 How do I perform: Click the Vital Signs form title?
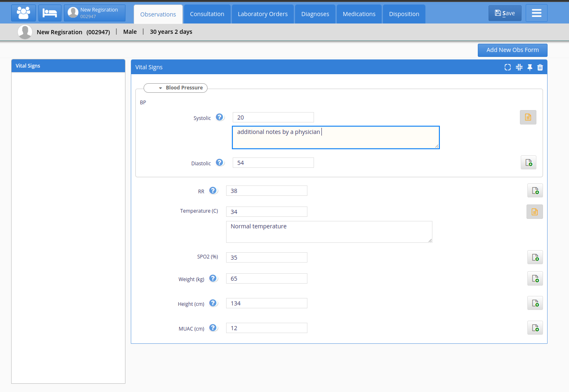pos(149,67)
